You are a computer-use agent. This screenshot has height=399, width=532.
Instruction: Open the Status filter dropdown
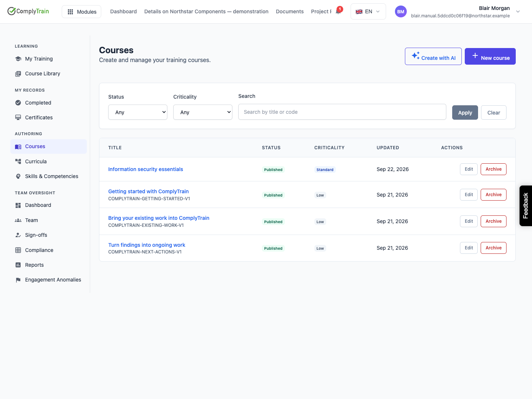pos(138,112)
